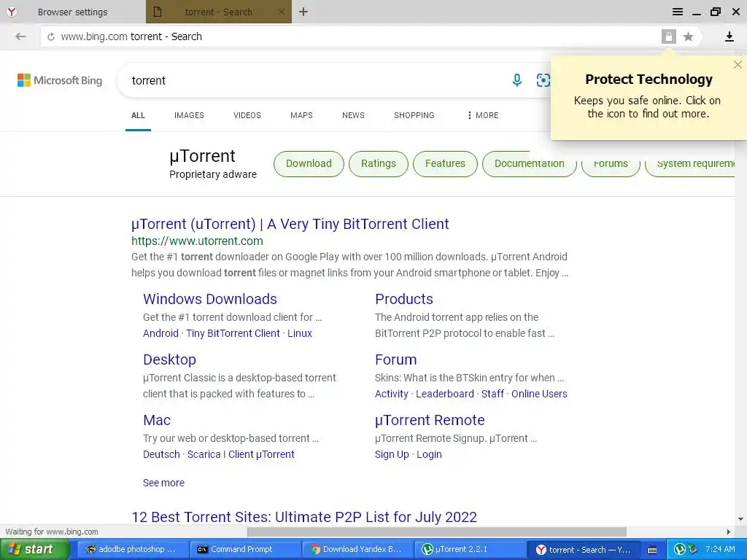Click the Yandex logo icon in tab bar
The height and width of the screenshot is (560, 747).
pos(12,12)
